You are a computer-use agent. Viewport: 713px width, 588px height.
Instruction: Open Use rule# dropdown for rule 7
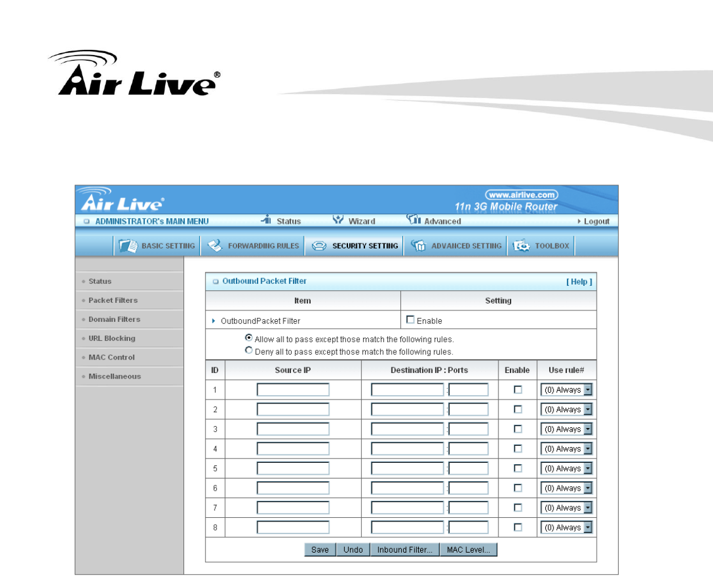click(566, 508)
